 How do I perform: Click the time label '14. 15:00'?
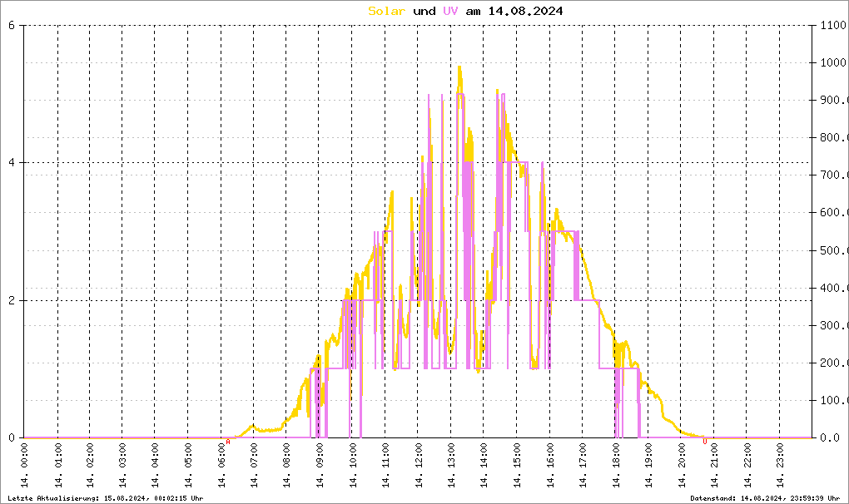click(x=517, y=465)
